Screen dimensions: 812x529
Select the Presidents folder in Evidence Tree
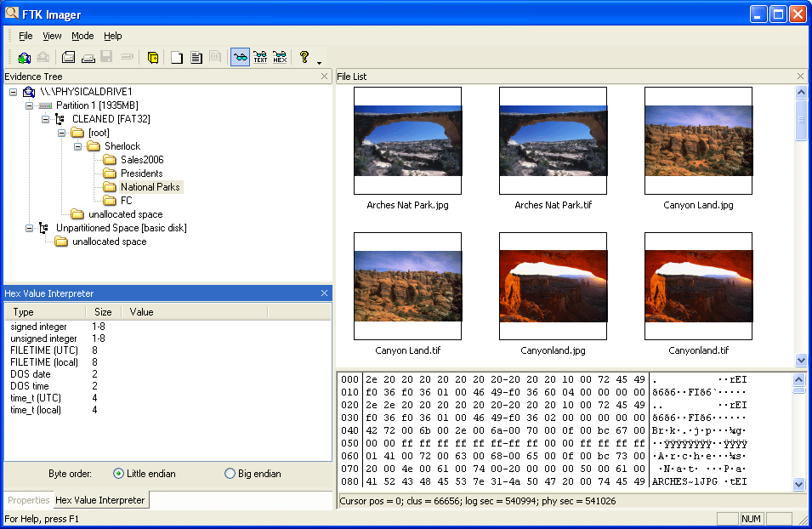pos(141,173)
